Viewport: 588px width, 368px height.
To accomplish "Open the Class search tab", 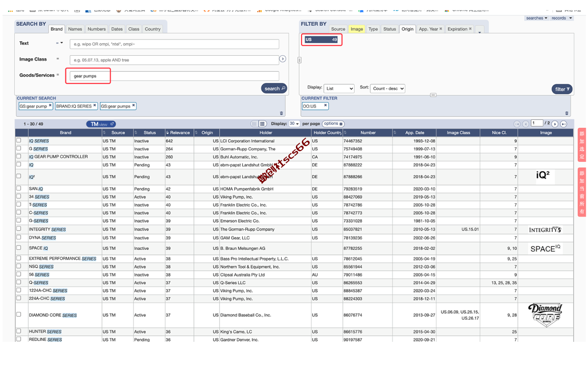I will point(134,29).
